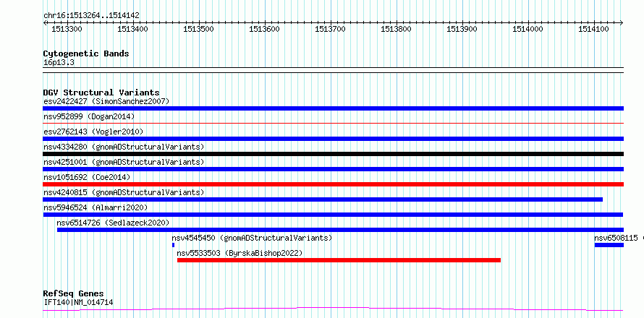Screen dimensions: 644x318
Task: Click the chr16:1513264..1514142 region label
Action: click(91, 16)
